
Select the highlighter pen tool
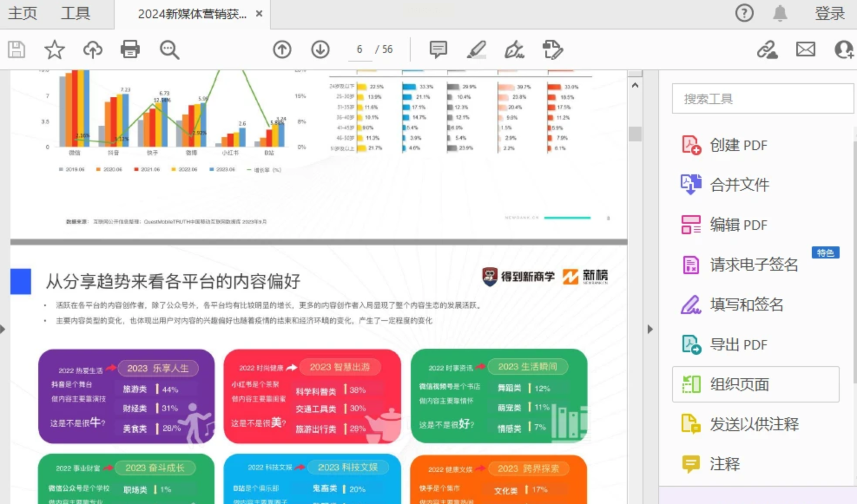tap(476, 49)
